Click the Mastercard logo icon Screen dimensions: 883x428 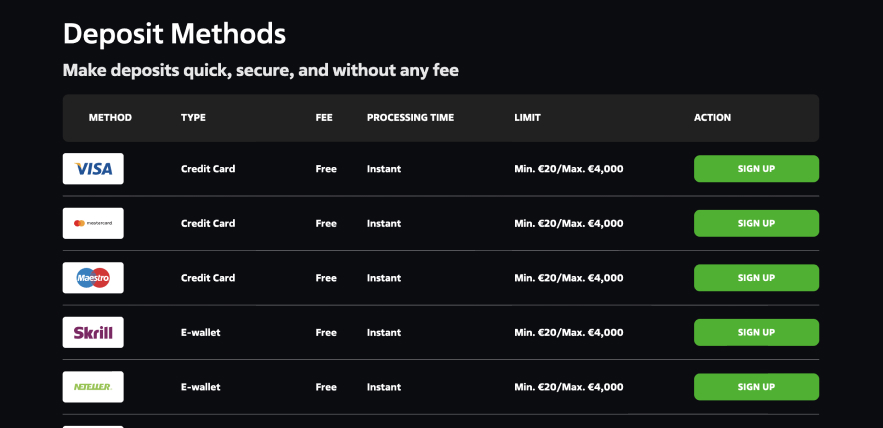(93, 223)
